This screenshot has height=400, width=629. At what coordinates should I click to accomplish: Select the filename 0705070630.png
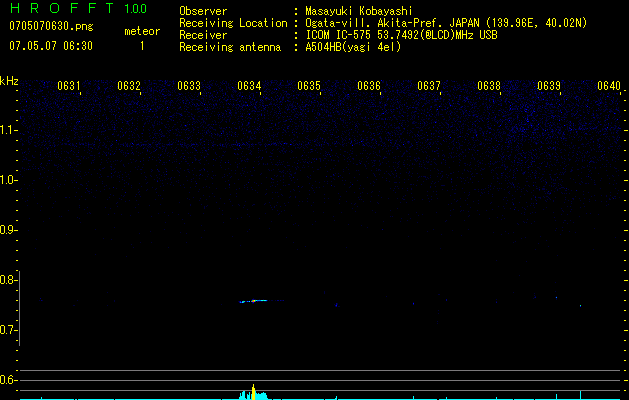pyautogui.click(x=51, y=26)
